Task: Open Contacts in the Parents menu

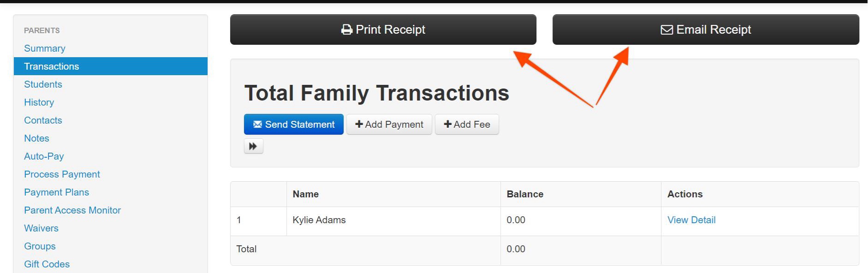Action: [x=43, y=120]
